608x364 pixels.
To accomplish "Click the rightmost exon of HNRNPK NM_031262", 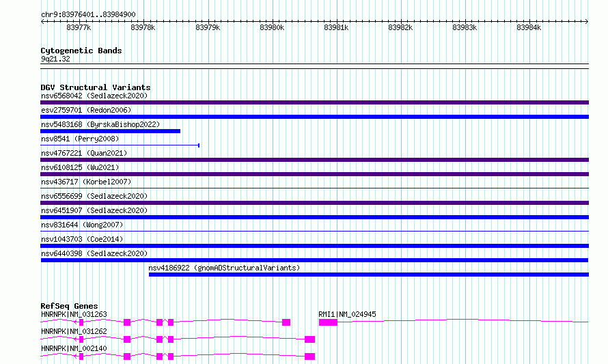I will [310, 339].
